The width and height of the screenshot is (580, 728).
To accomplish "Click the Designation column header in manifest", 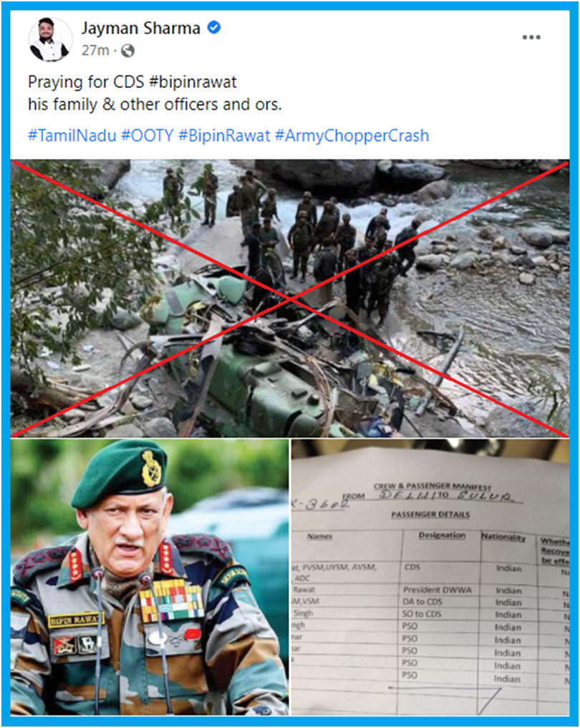I will 442,535.
